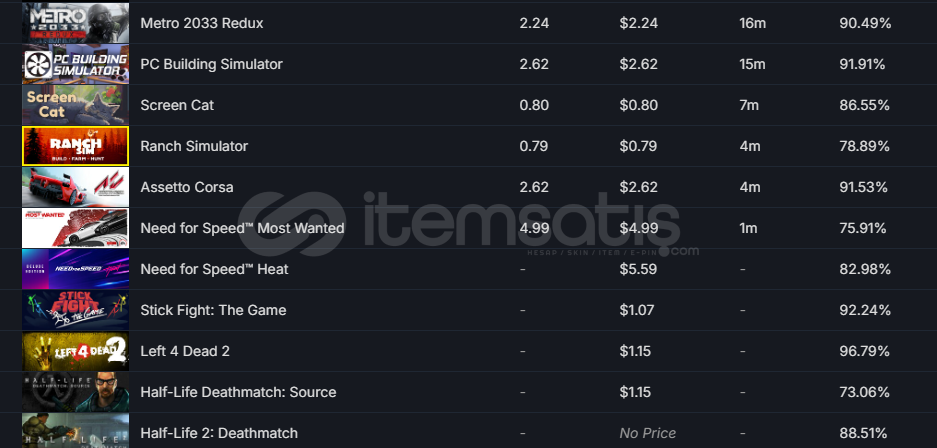The height and width of the screenshot is (448, 937).
Task: Click the 96.79% rating for Left 4 Dead 2
Action: coord(864,351)
